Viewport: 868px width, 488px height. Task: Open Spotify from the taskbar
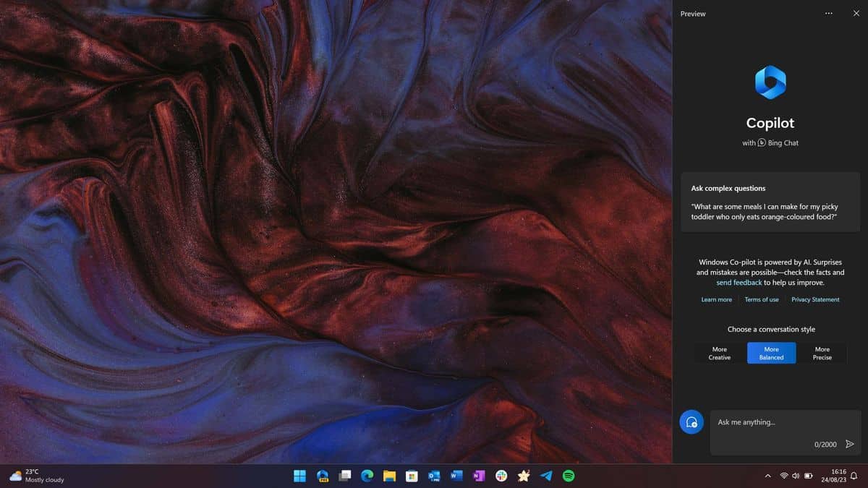(x=569, y=476)
